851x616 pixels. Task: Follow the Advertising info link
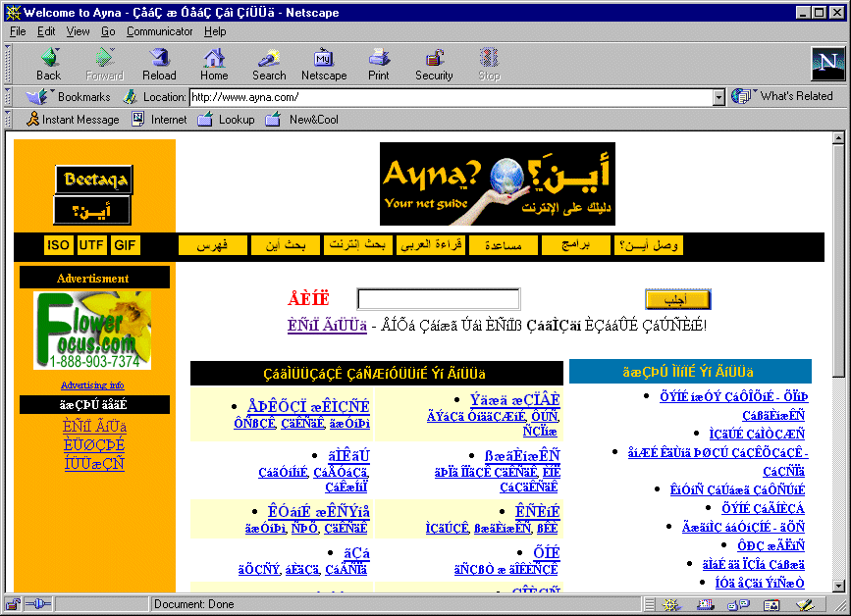pyautogui.click(x=92, y=385)
